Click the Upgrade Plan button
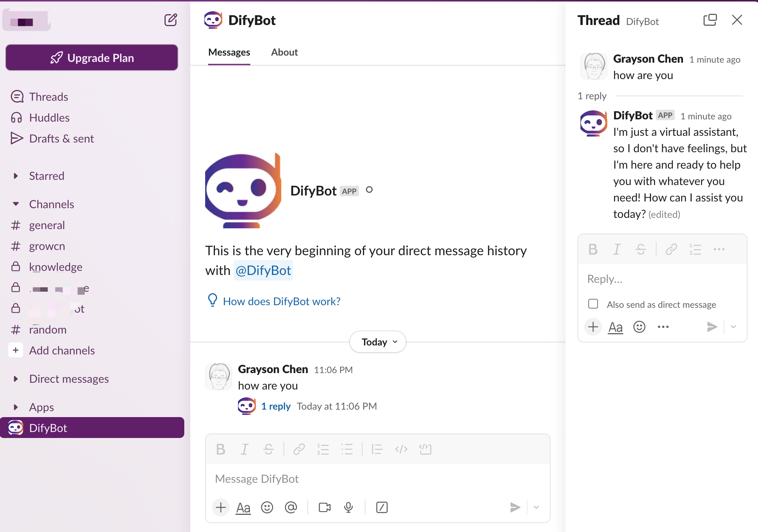 click(92, 58)
